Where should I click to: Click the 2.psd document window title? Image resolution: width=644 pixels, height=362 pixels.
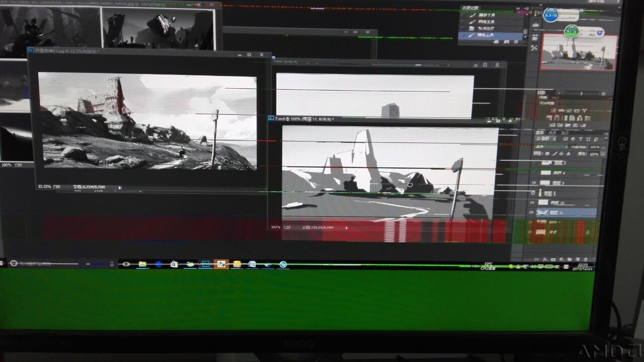click(x=304, y=119)
